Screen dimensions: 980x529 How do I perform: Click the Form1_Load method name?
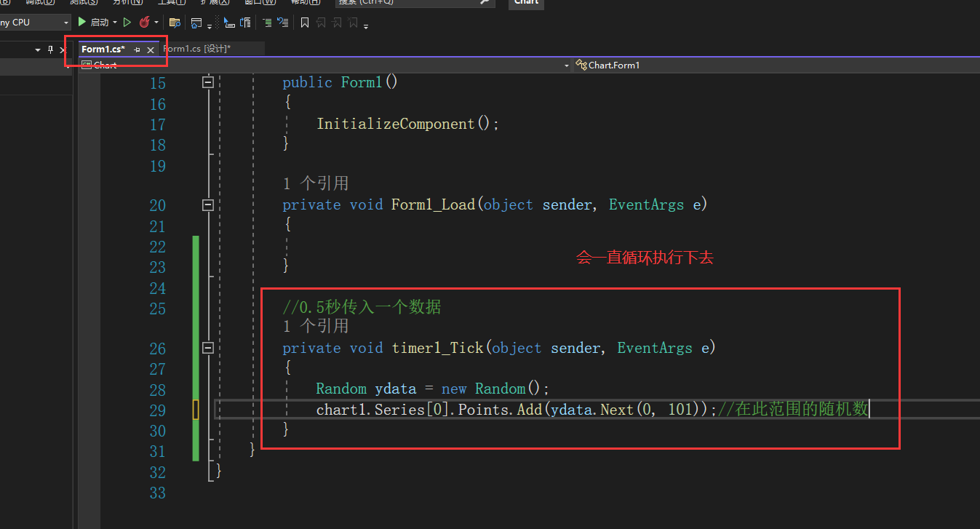434,204
